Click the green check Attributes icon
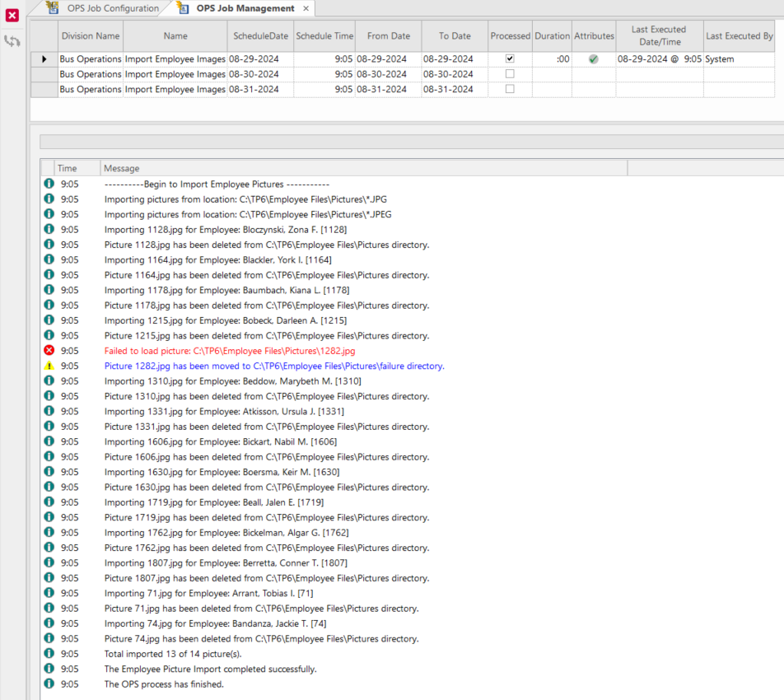The image size is (784, 700). [x=593, y=59]
